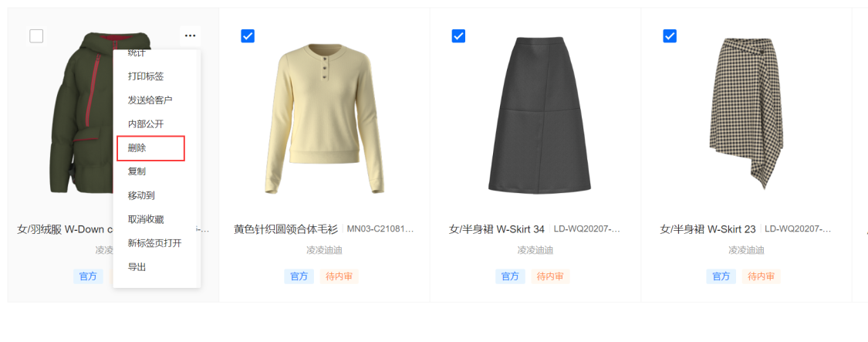Click the 待内审 tag under W-Skirt 23
The image size is (868, 342).
pyautogui.click(x=762, y=276)
